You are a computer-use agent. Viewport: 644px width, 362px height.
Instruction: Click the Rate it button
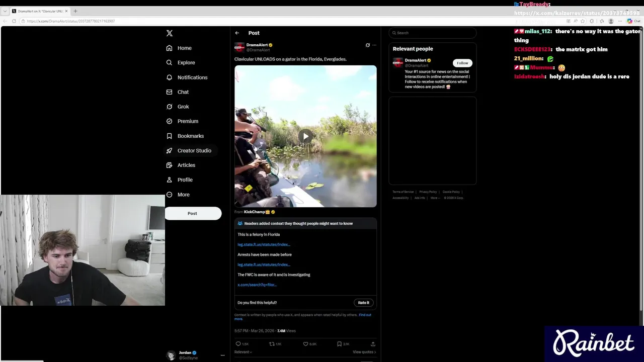click(364, 303)
